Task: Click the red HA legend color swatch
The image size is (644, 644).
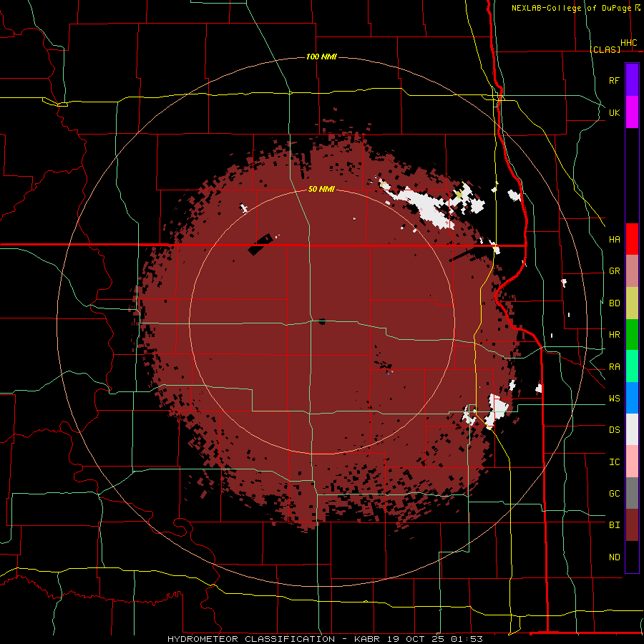Action: coord(632,239)
